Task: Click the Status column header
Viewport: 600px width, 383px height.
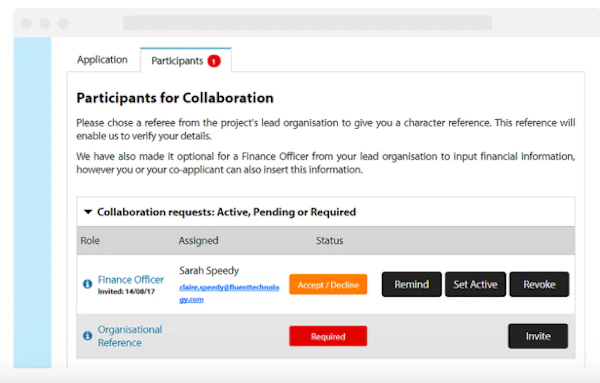Action: tap(329, 241)
